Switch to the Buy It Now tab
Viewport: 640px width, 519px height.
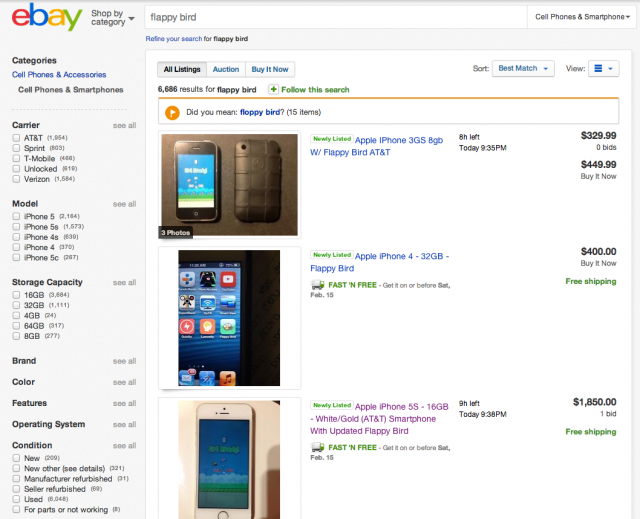pos(270,69)
